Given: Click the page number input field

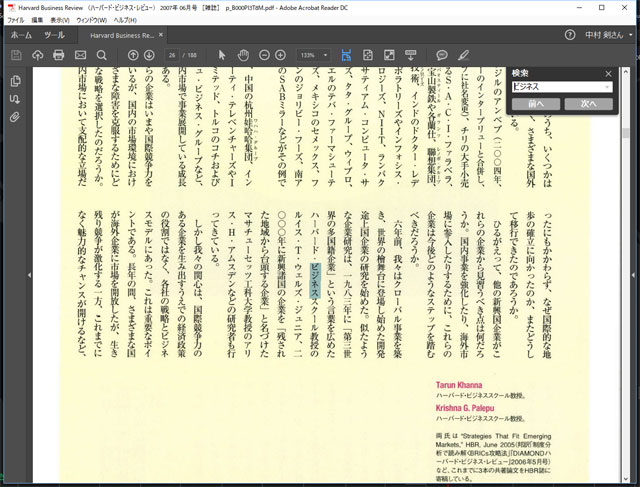Looking at the screenshot, I should 173,54.
